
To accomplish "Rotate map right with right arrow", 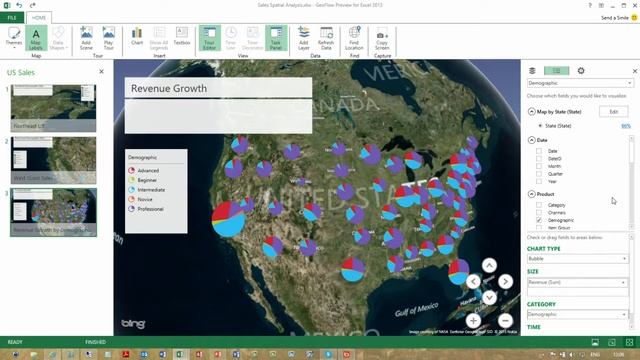I will click(x=505, y=281).
